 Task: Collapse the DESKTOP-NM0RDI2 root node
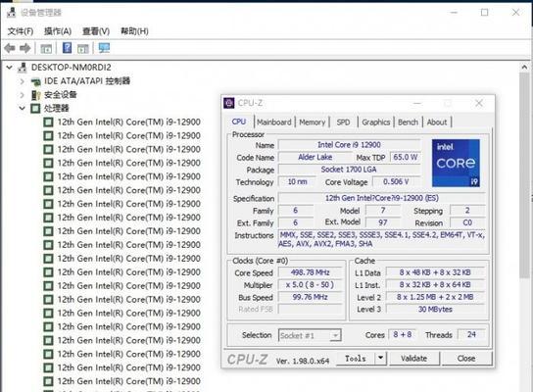(10, 68)
